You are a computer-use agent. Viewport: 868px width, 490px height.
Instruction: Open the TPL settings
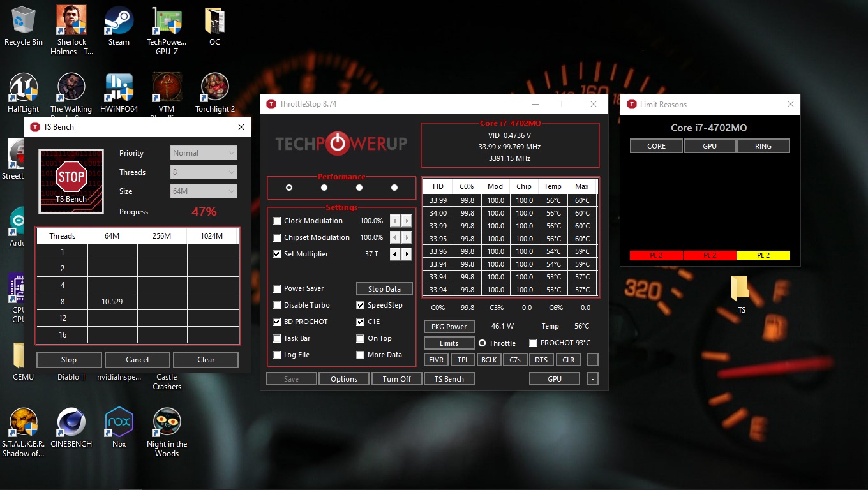(x=463, y=360)
